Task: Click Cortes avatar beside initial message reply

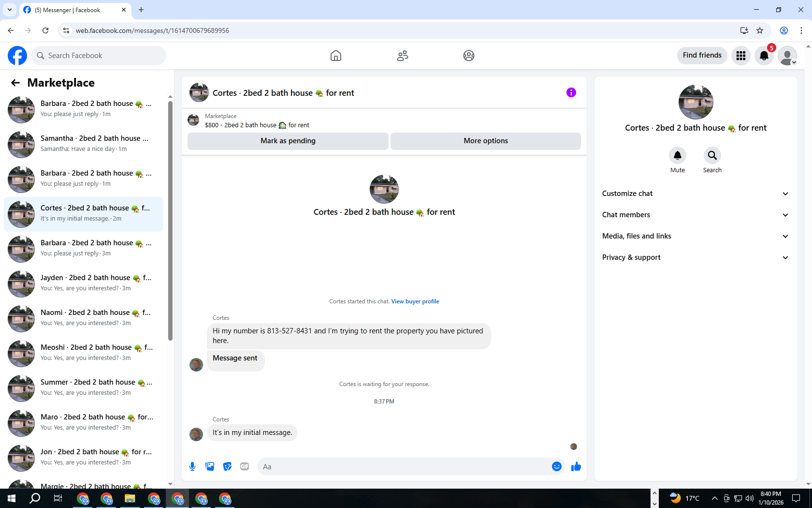Action: [x=196, y=434]
